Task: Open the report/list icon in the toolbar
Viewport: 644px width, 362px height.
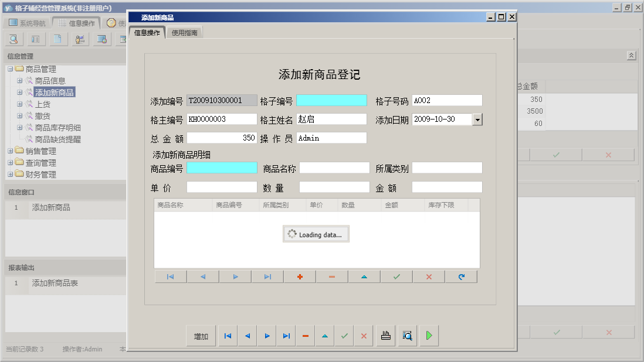Action: (35, 39)
